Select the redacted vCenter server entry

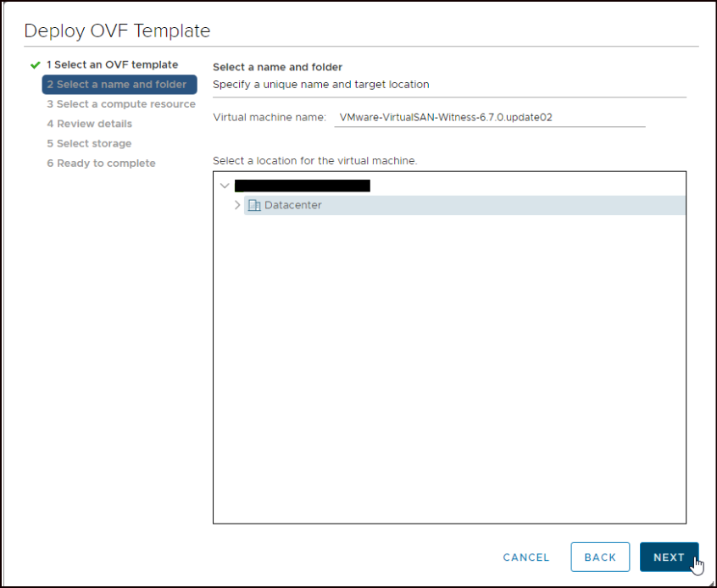(x=303, y=186)
